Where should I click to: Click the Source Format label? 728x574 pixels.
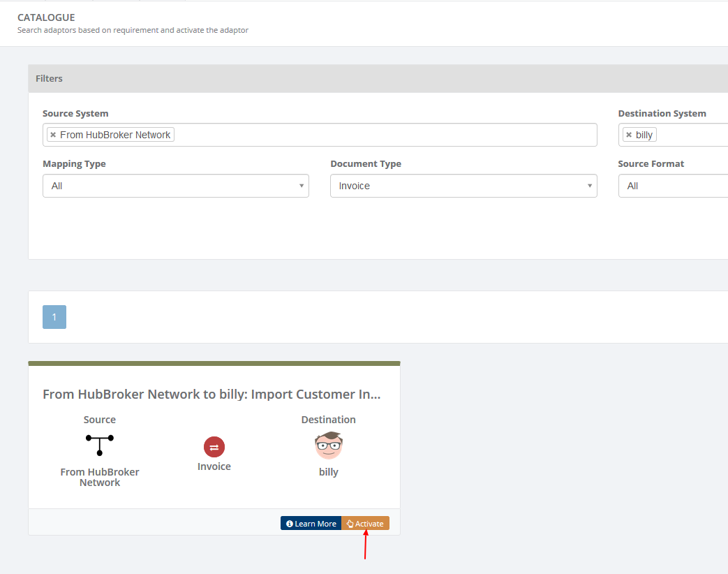pyautogui.click(x=651, y=164)
